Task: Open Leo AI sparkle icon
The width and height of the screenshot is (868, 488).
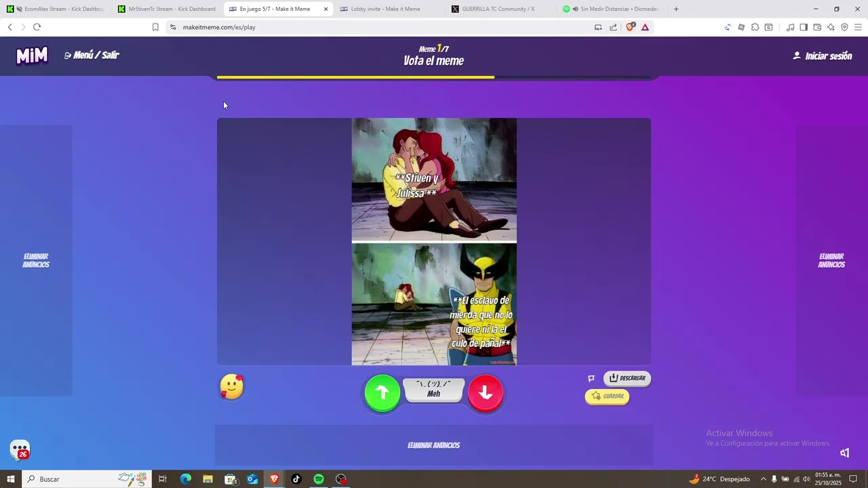Action: [x=831, y=27]
